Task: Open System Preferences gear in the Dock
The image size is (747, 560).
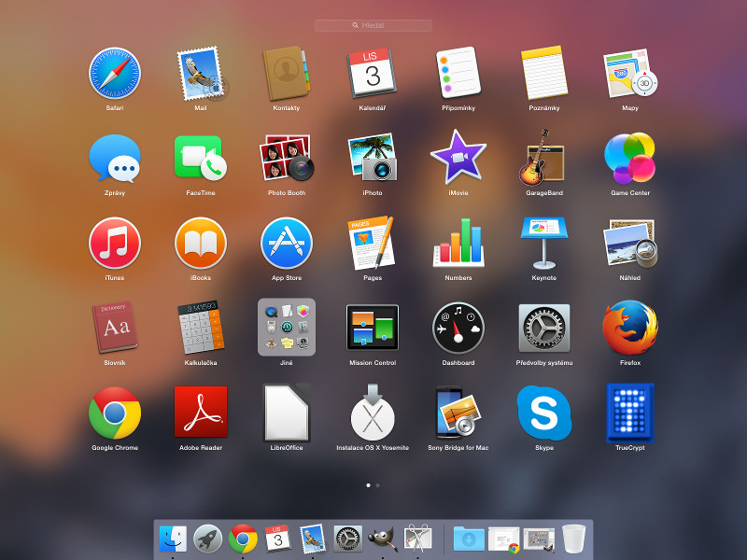Action: 347,539
